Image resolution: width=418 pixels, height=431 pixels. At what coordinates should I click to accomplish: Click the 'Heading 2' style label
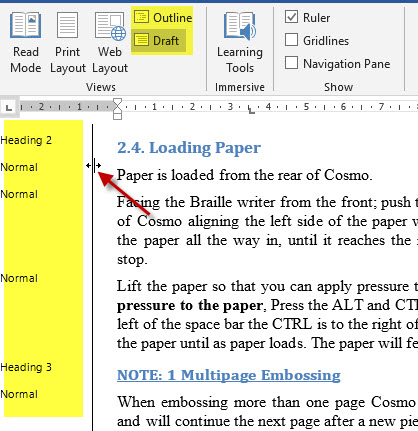[x=26, y=140]
